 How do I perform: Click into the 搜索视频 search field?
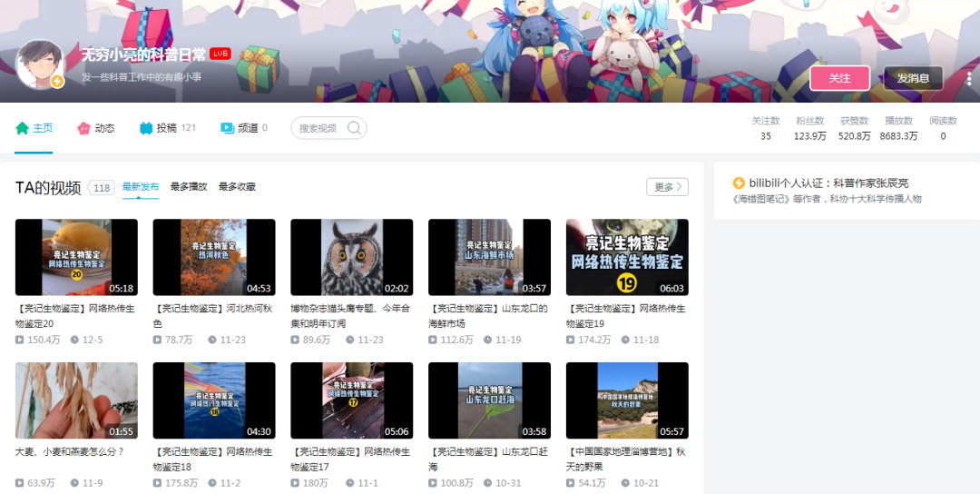tap(318, 128)
